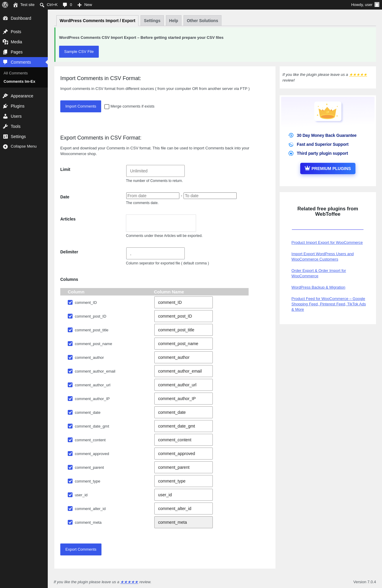Click the Howdy, user account menu

pos(365,5)
